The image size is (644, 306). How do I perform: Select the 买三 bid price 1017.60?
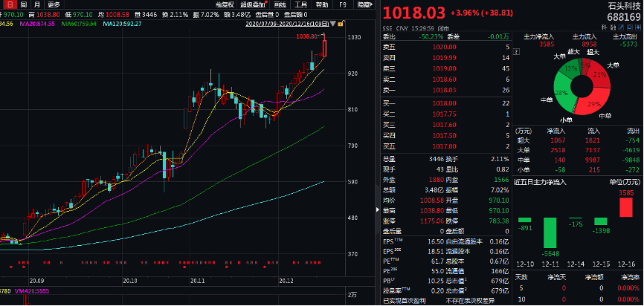click(x=444, y=125)
